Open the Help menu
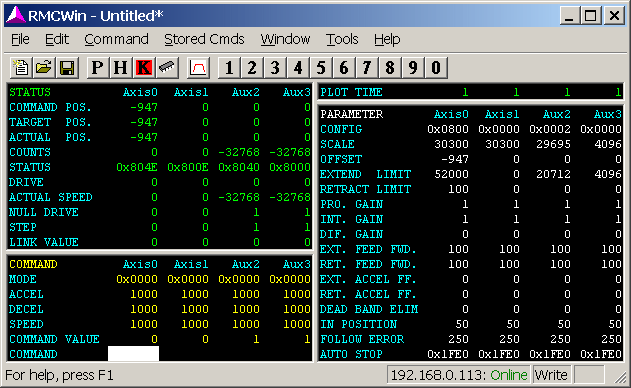 [387, 39]
